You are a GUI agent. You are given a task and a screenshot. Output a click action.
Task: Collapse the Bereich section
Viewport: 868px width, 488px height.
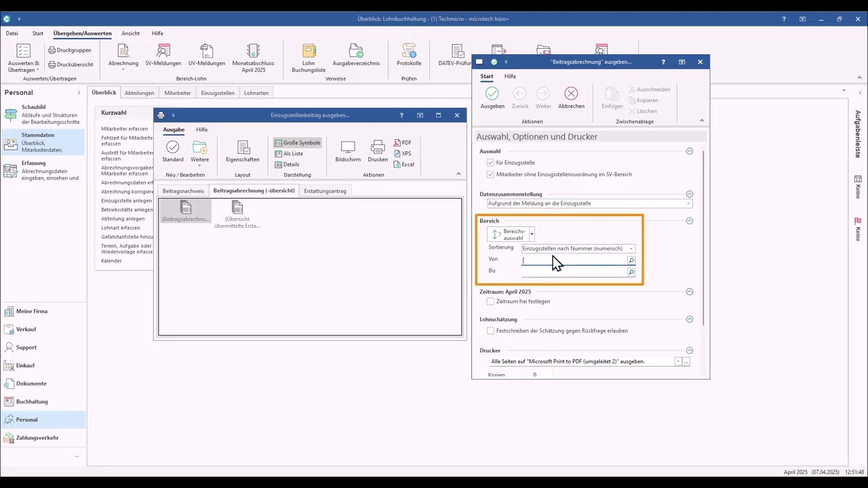(690, 221)
